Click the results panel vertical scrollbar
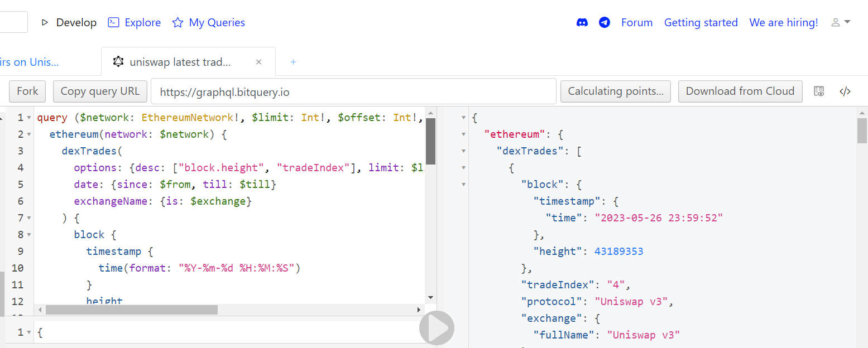868x348 pixels. [862, 130]
